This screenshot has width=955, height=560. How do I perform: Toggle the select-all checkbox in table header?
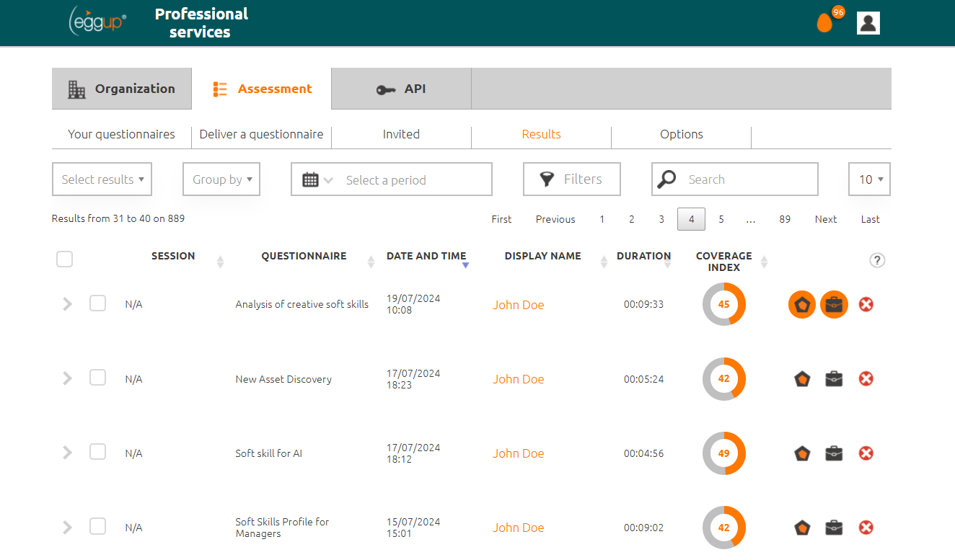coord(65,259)
